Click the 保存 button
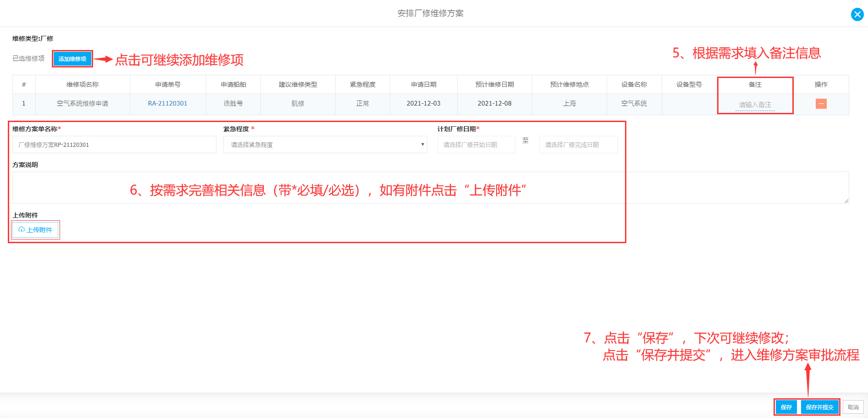The width and height of the screenshot is (868, 418). (786, 407)
